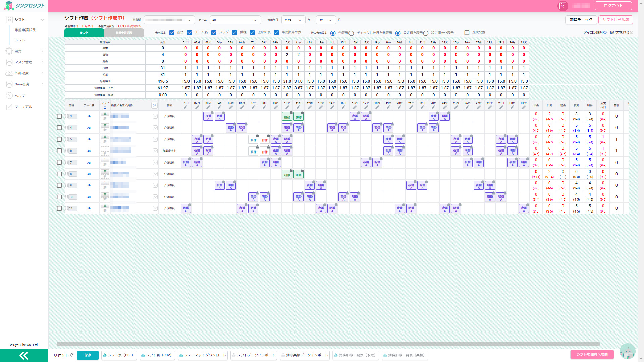Check the row 3 selection checkbox
Image resolution: width=644 pixels, height=362 pixels.
pos(59,116)
